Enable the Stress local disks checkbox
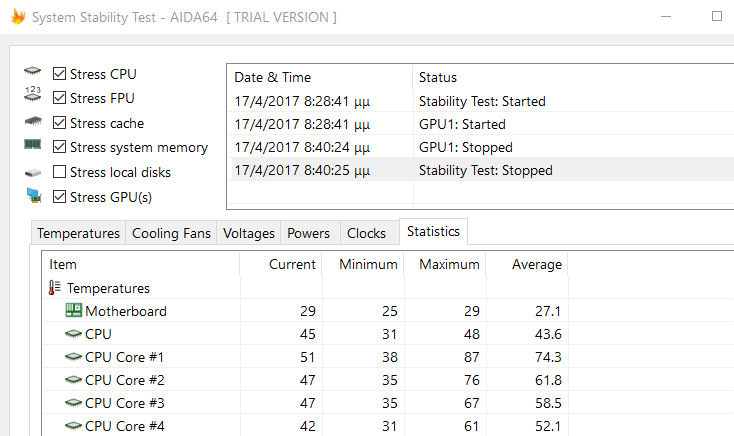This screenshot has width=734, height=436. tap(59, 172)
